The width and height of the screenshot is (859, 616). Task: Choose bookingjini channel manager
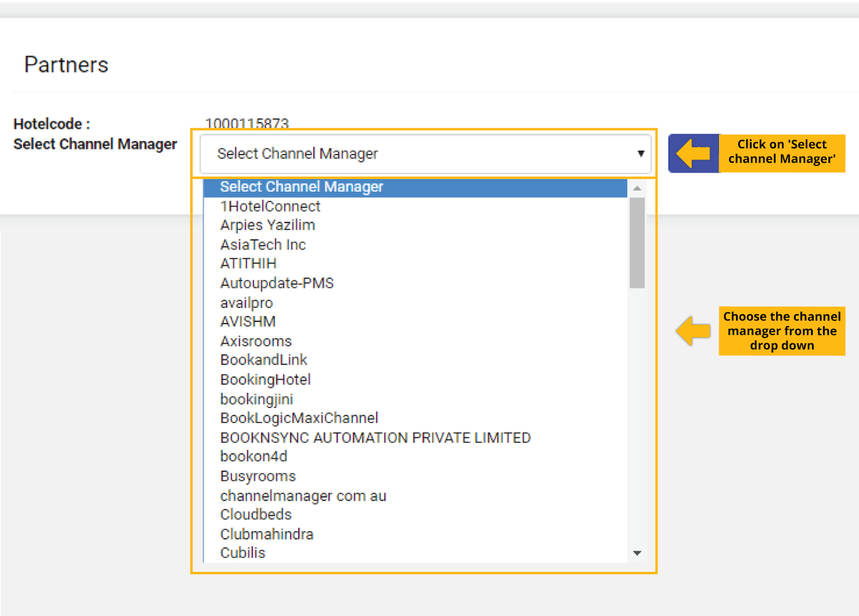[x=256, y=398]
